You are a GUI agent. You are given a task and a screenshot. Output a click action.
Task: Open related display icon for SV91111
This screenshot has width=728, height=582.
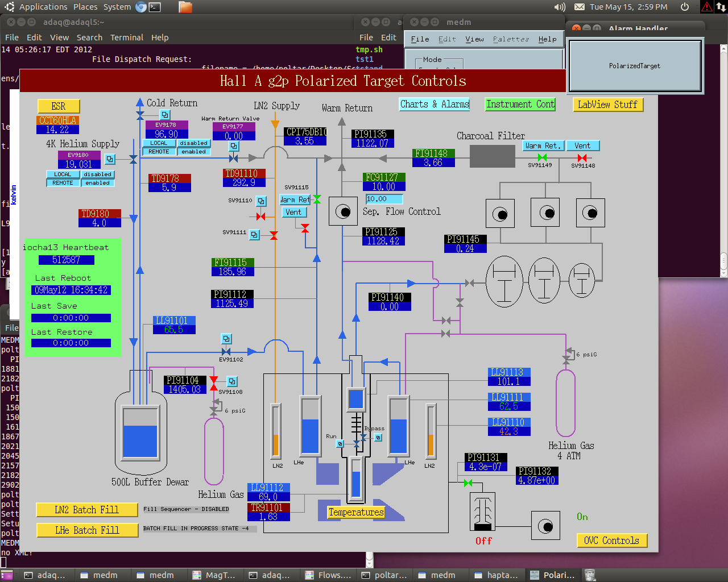coord(255,234)
